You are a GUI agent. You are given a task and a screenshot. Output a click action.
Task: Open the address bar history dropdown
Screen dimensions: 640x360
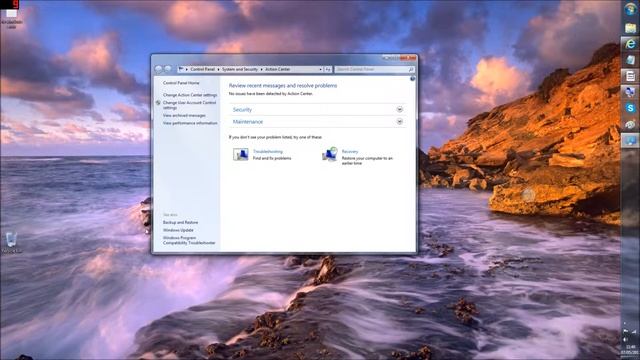[x=320, y=69]
